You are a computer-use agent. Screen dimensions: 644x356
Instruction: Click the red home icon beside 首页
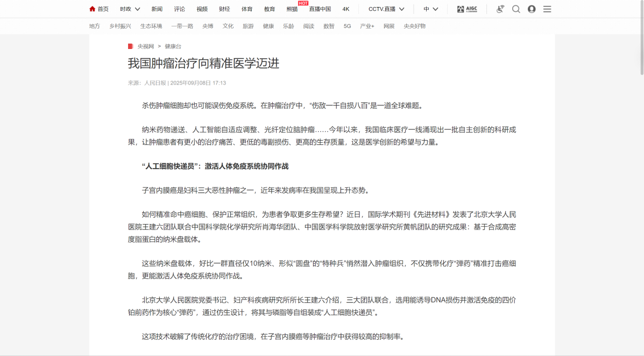tap(93, 9)
